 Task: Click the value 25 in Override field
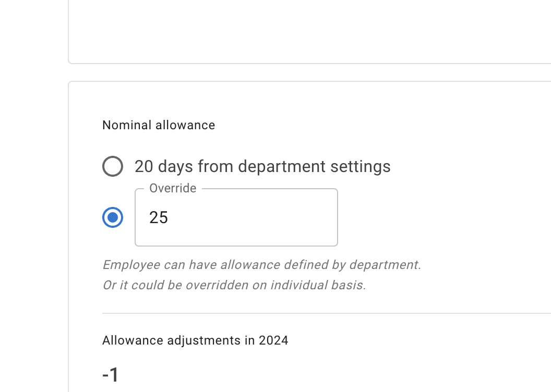tap(159, 217)
